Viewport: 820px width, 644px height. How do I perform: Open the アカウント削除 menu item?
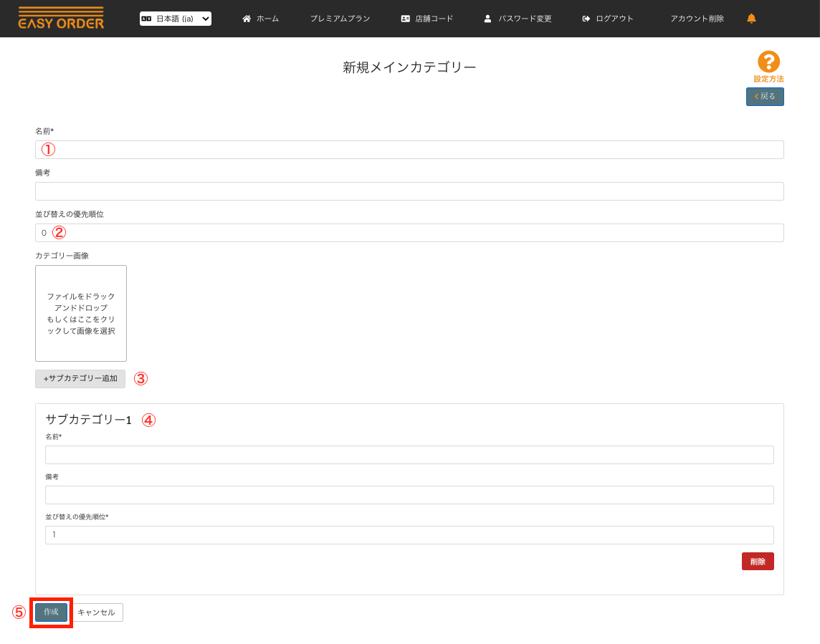click(x=697, y=19)
